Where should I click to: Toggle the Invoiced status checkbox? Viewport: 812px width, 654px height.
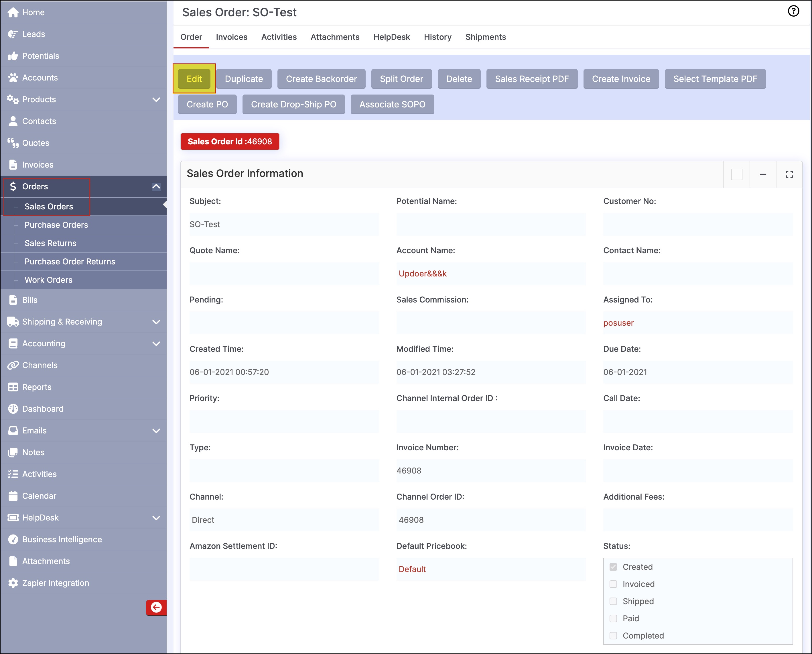point(613,584)
